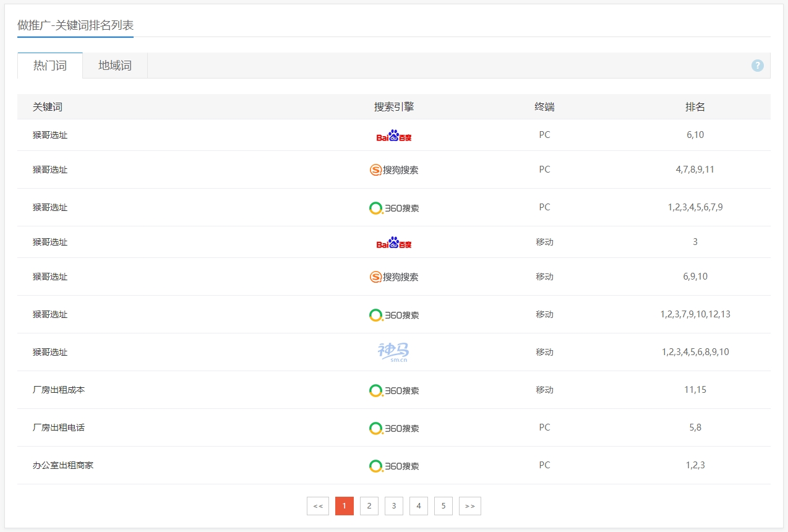This screenshot has width=788, height=532.
Task: Click Baidu logo in the mobile row
Action: tap(394, 242)
